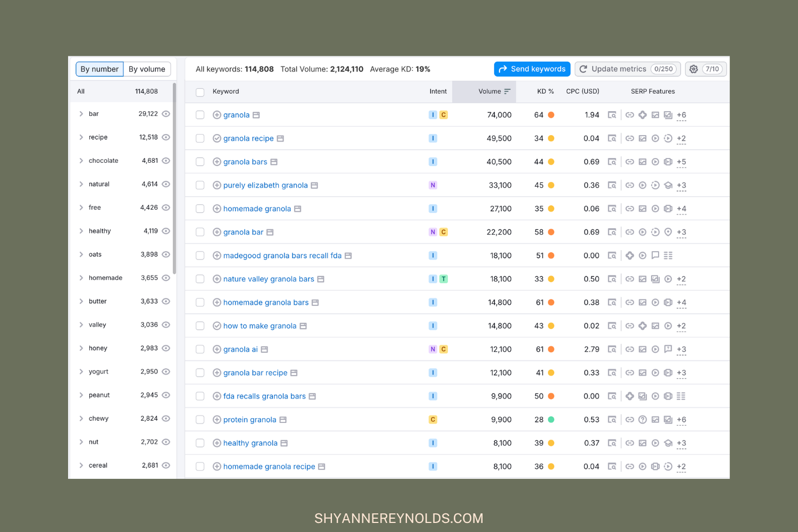
Task: Click Update metrics button
Action: pos(628,69)
